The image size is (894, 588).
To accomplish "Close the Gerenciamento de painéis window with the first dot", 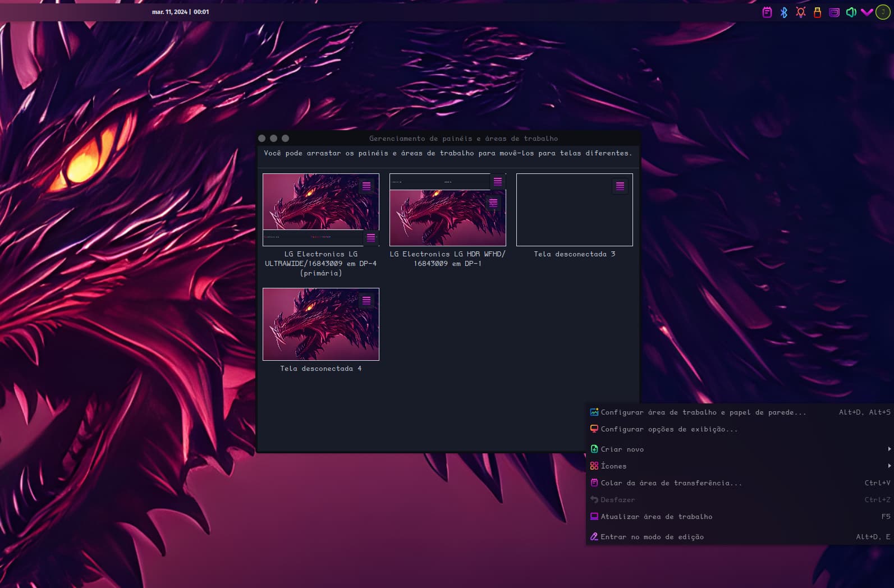I will 262,139.
